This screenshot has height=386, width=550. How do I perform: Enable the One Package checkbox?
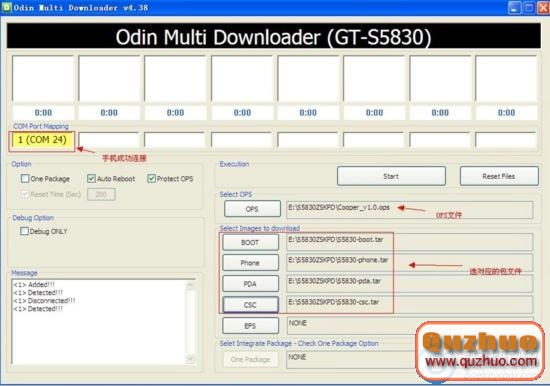point(25,179)
